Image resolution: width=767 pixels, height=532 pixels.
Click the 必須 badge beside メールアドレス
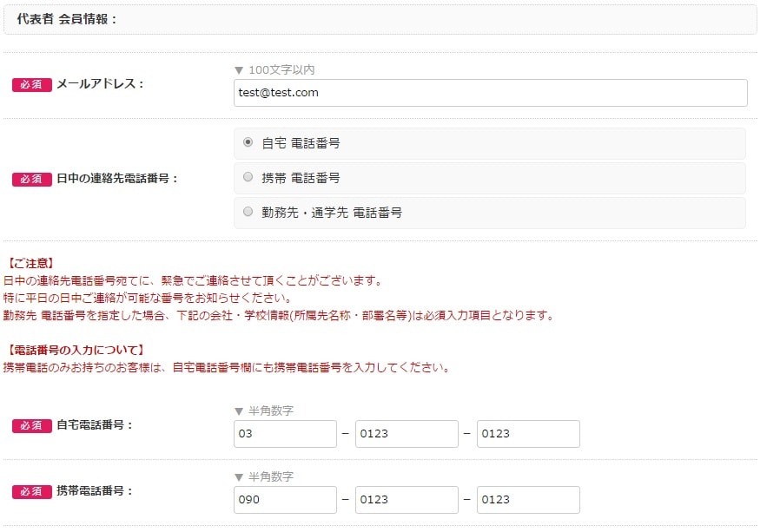(31, 85)
